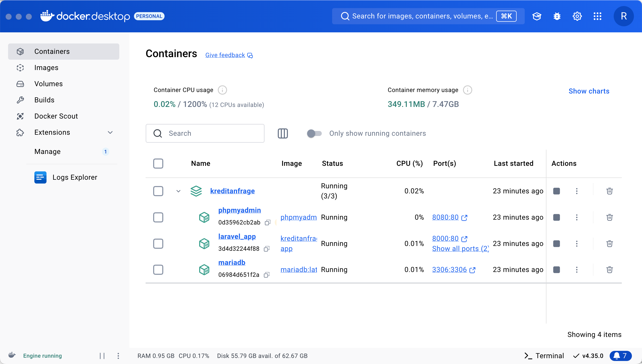Pause Docker engine from the status bar

pos(102,356)
